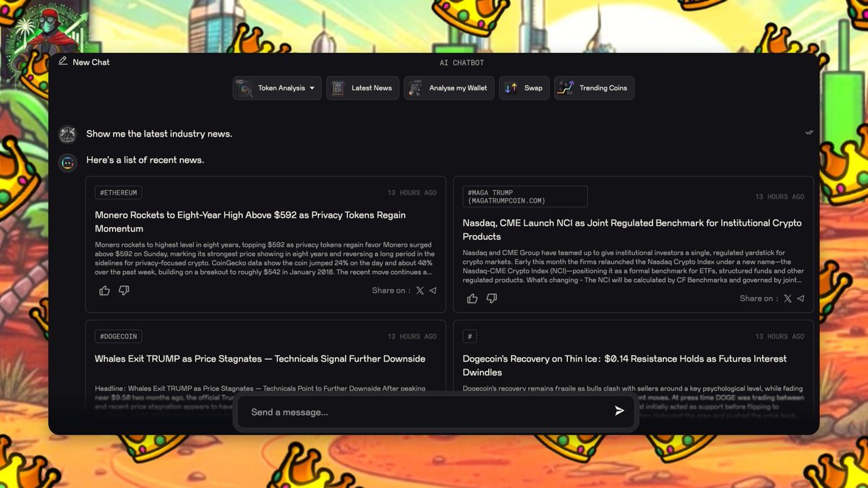Click the Trending Coins chart icon
Viewport: 868px width, 488px height.
[x=566, y=88]
